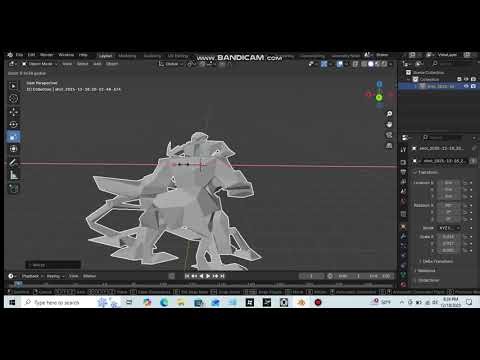The height and width of the screenshot is (360, 480).
Task: Open the Edit menu
Action: pyautogui.click(x=31, y=55)
